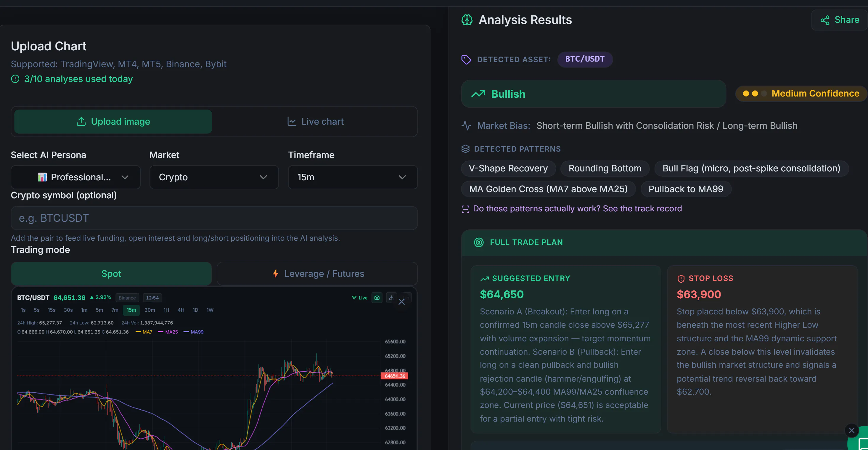Click the Share button

point(839,20)
